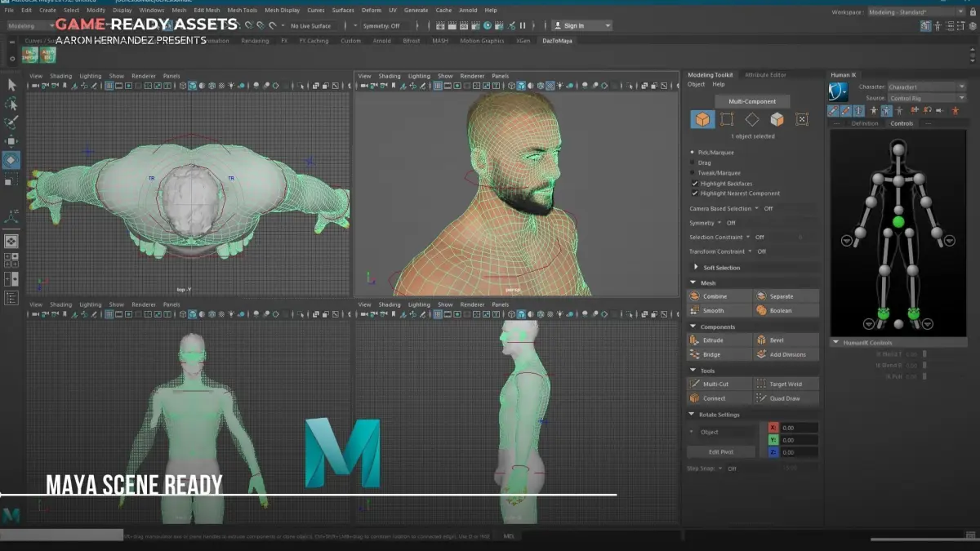Click the Multi-Component button
Viewport: 980px width, 551px height.
[752, 101]
